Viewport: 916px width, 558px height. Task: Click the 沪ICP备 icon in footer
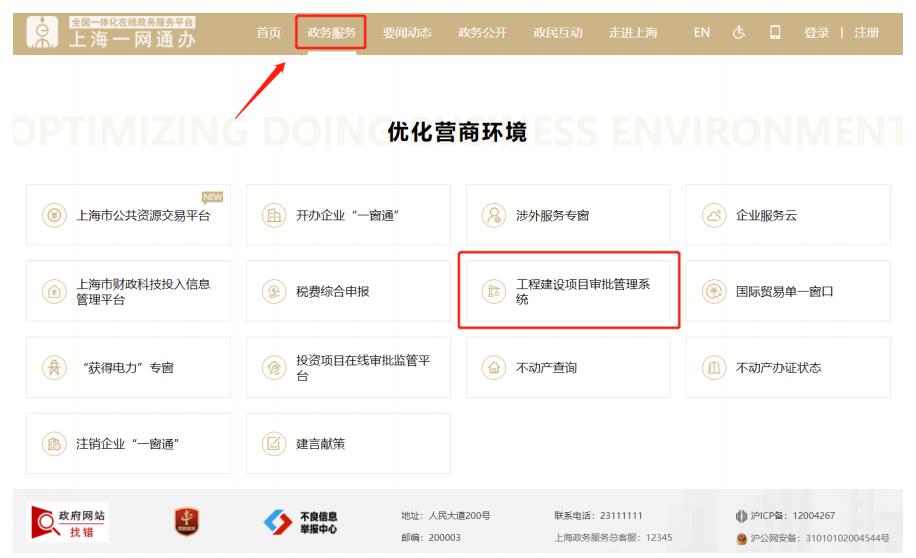pyautogui.click(x=741, y=515)
